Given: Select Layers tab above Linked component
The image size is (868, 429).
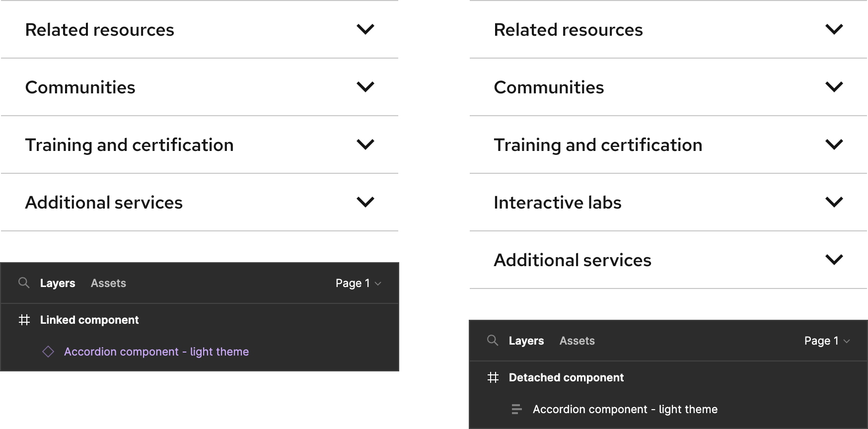Looking at the screenshot, I should (58, 283).
